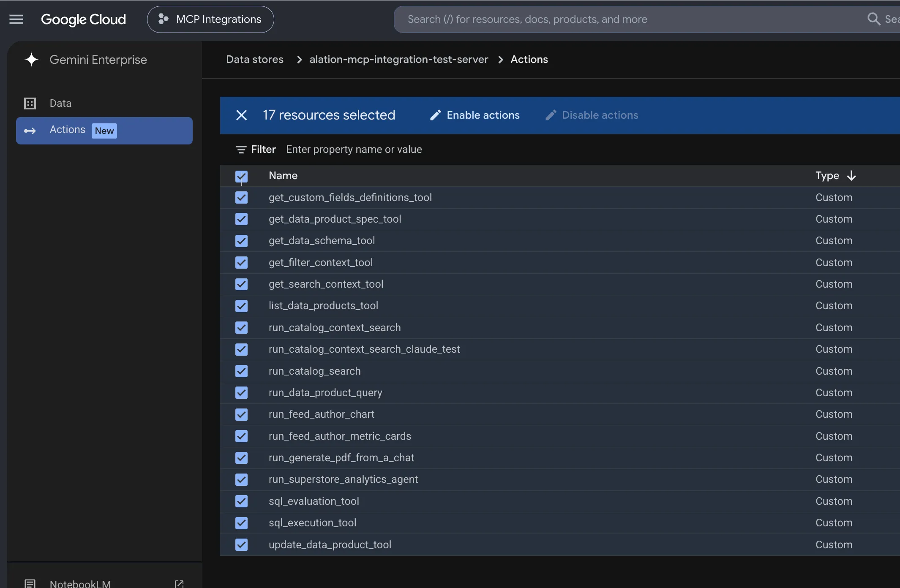Image resolution: width=900 pixels, height=588 pixels.
Task: Uncheck get_filter_context_tool row
Action: coord(241,263)
